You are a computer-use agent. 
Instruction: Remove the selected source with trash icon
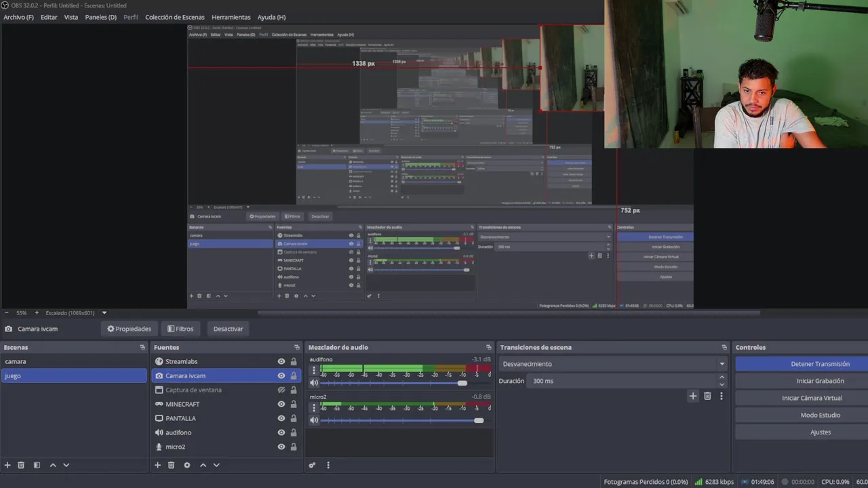point(171,465)
